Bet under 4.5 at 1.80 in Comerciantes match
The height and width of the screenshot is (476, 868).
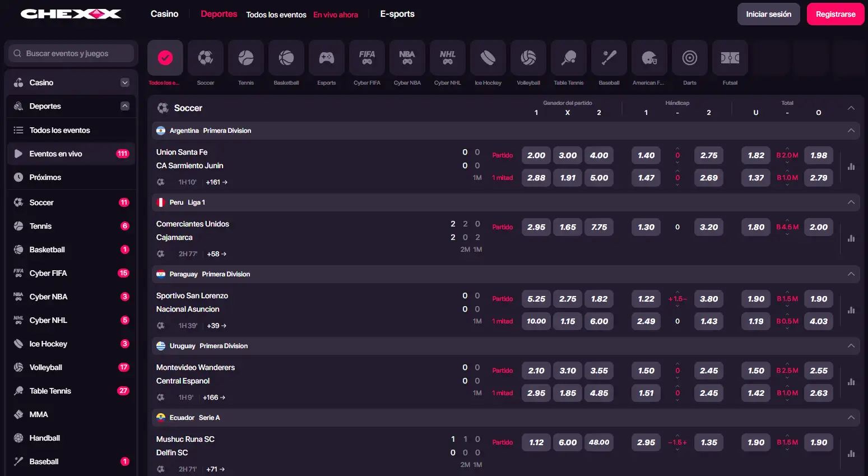click(756, 227)
